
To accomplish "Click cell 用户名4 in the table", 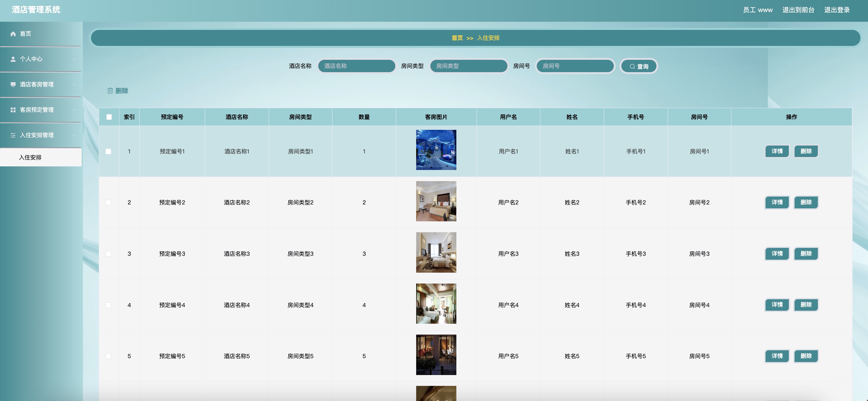I will (508, 305).
